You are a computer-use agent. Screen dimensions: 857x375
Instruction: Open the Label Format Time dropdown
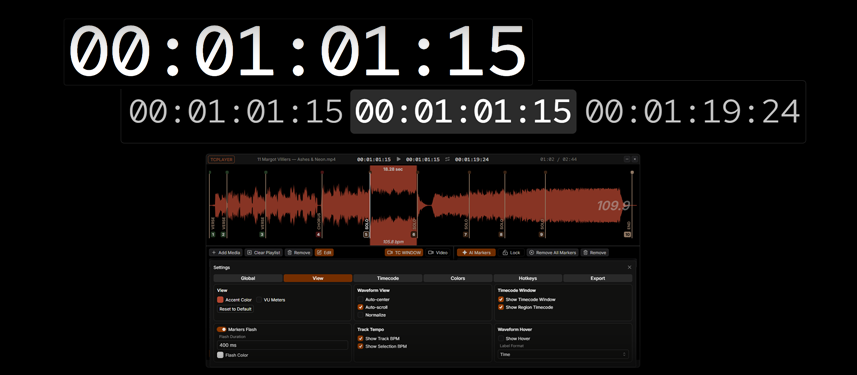click(x=562, y=354)
